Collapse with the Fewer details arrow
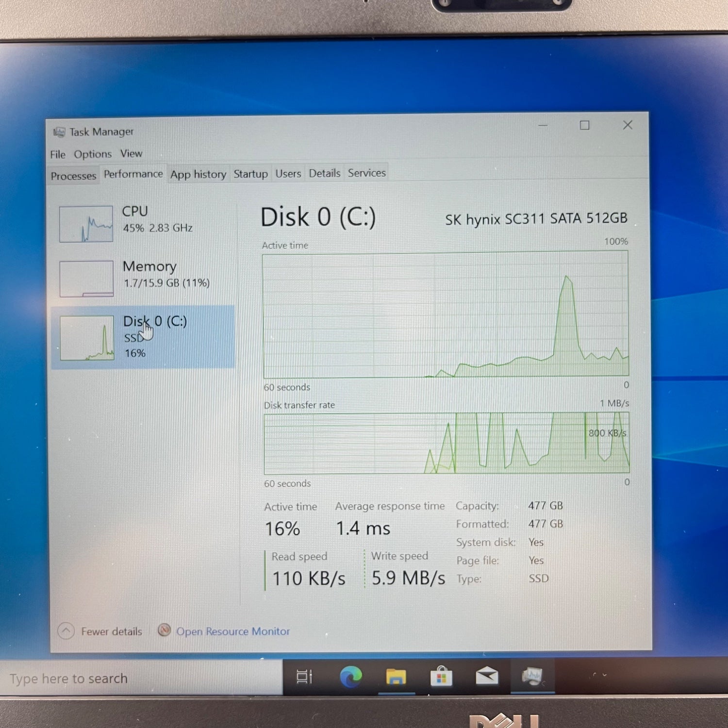 click(x=66, y=631)
